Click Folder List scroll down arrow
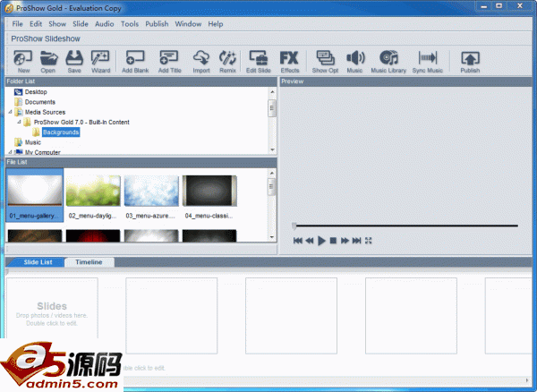 (272, 150)
